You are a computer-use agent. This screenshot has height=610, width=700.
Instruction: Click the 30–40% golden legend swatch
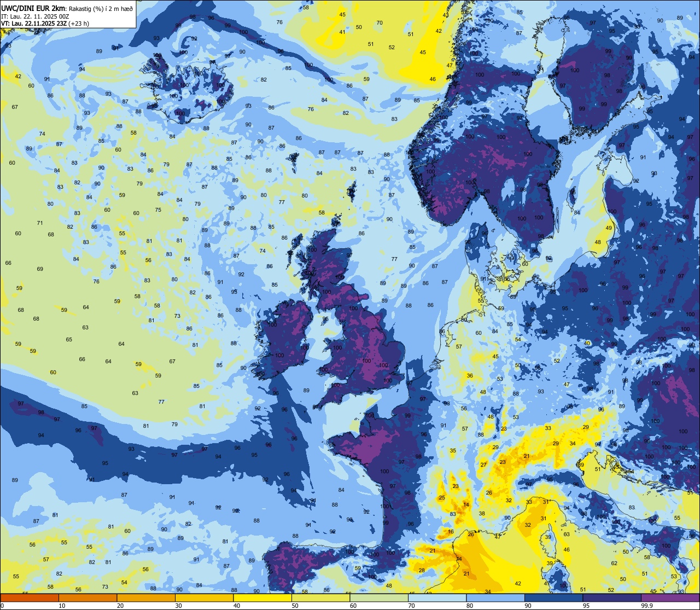(204, 597)
